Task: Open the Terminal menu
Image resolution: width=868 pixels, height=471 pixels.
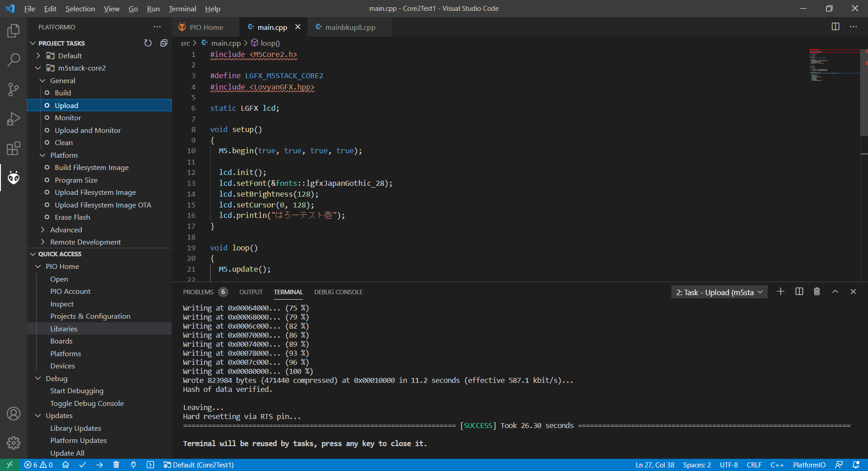Action: [x=182, y=9]
